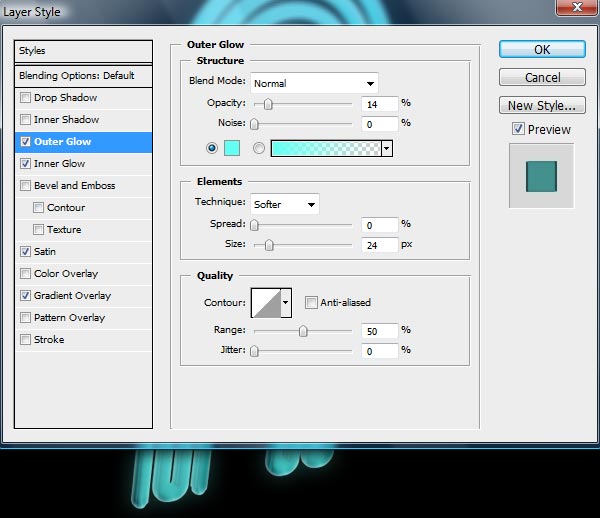The height and width of the screenshot is (518, 600).
Task: Open the Gradient Overlay settings
Action: click(x=72, y=295)
